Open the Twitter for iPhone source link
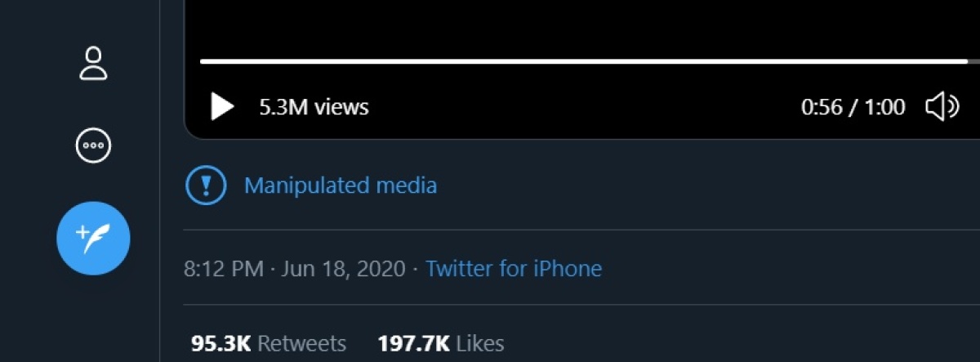980x362 pixels. point(514,268)
